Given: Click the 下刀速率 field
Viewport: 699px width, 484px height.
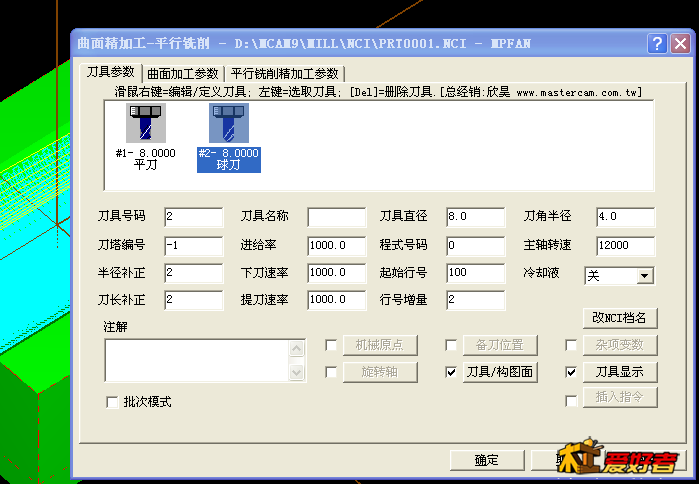Looking at the screenshot, I should click(337, 273).
